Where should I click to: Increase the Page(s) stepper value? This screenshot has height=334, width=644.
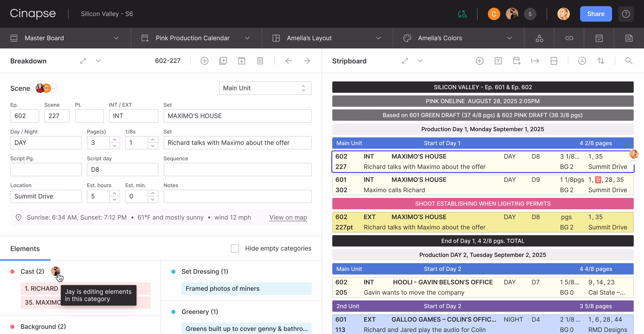(x=114, y=139)
